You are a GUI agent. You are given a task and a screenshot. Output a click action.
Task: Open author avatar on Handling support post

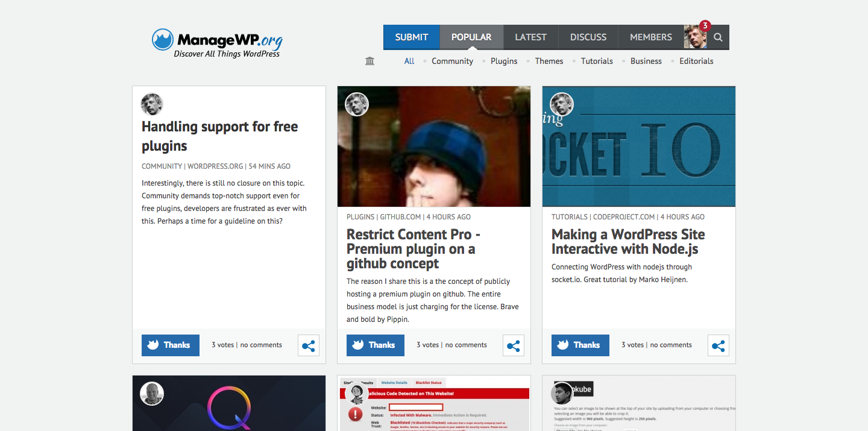pos(152,104)
